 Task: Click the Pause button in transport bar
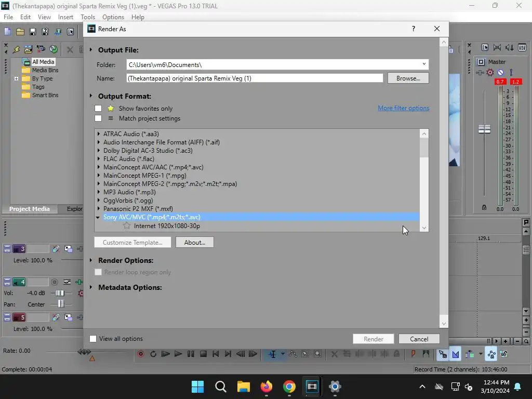[191, 354]
